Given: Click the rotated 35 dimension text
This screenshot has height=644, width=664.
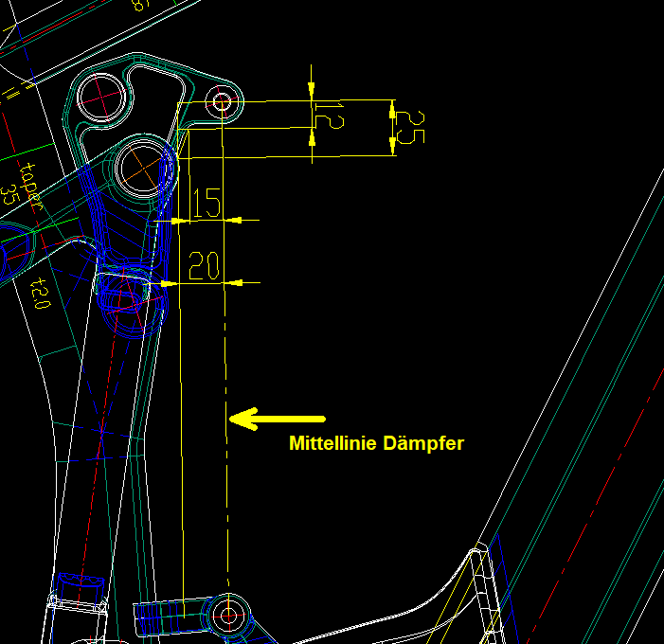Looking at the screenshot, I should (9, 194).
